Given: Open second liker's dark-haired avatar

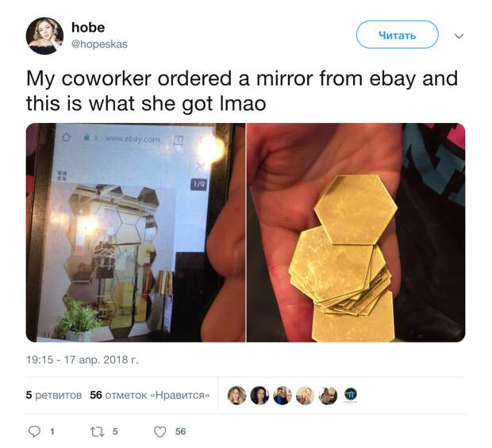Looking at the screenshot, I should point(259,396).
